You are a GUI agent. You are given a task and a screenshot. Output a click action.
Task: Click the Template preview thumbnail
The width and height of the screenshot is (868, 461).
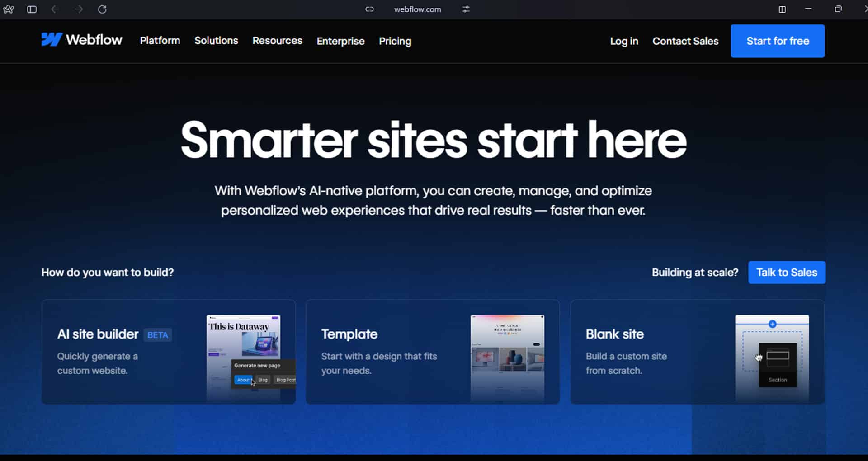[x=507, y=358]
